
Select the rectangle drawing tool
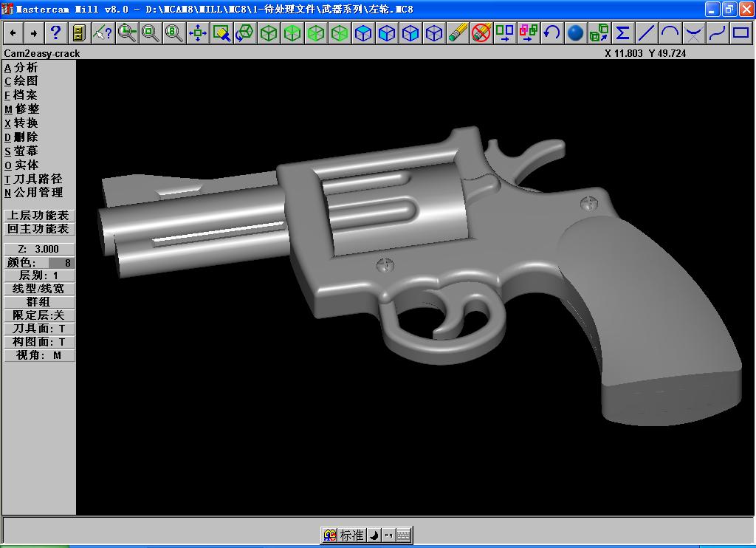pos(741,33)
